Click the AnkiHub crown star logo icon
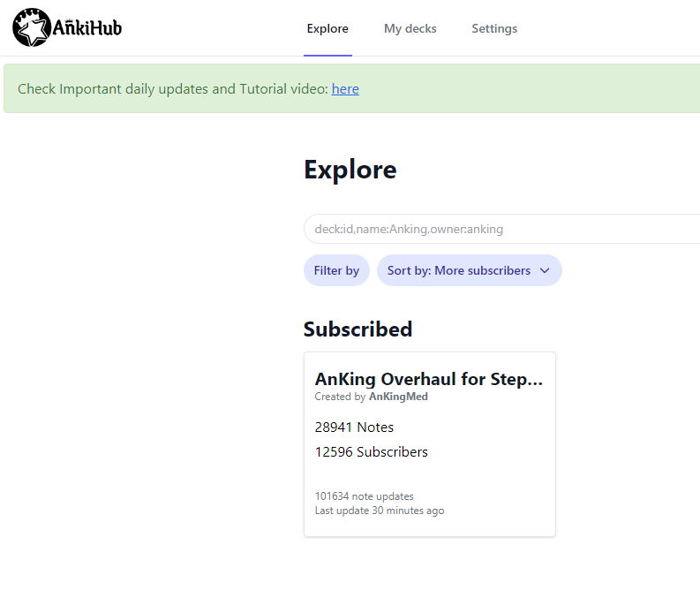The image size is (700, 590). (x=32, y=27)
